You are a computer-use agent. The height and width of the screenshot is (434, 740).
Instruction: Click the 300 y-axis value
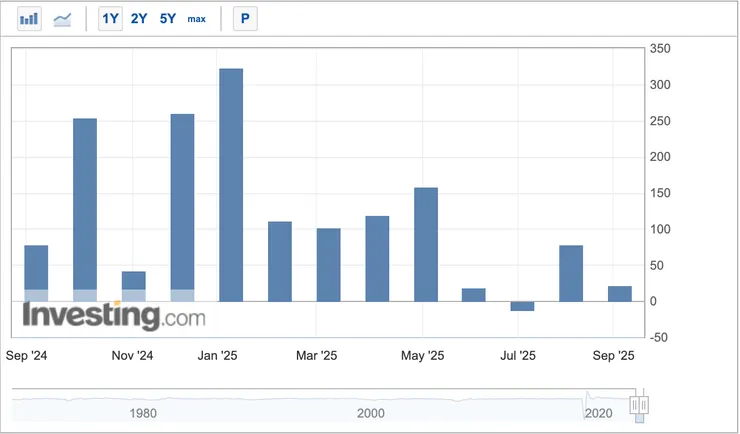660,85
